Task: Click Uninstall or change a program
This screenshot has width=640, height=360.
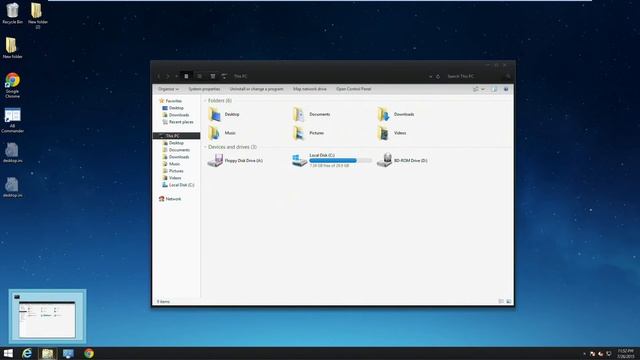Action: tap(256, 89)
